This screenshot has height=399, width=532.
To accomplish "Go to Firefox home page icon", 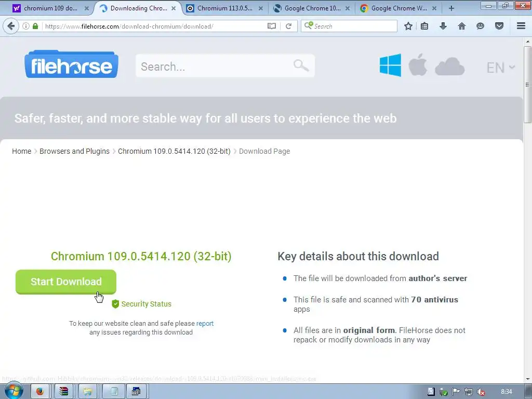I will coord(461,26).
